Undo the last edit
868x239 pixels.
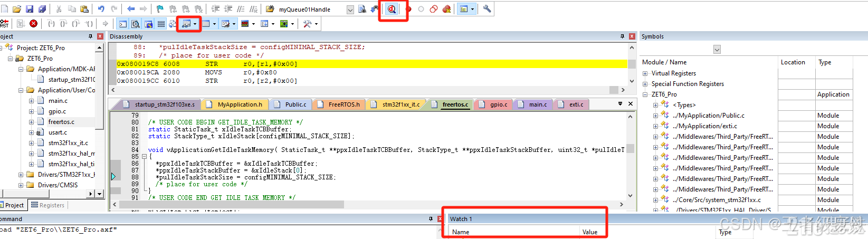[x=101, y=9]
